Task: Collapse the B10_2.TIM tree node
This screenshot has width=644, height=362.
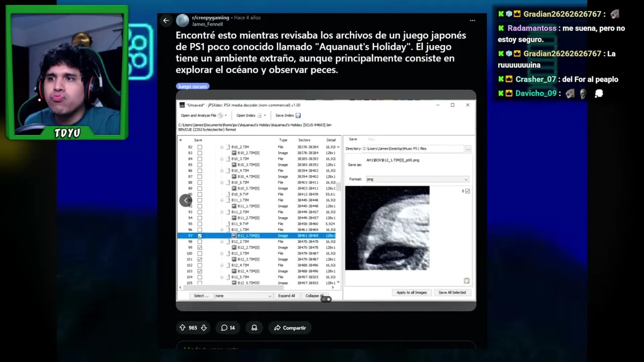Action: [222, 147]
